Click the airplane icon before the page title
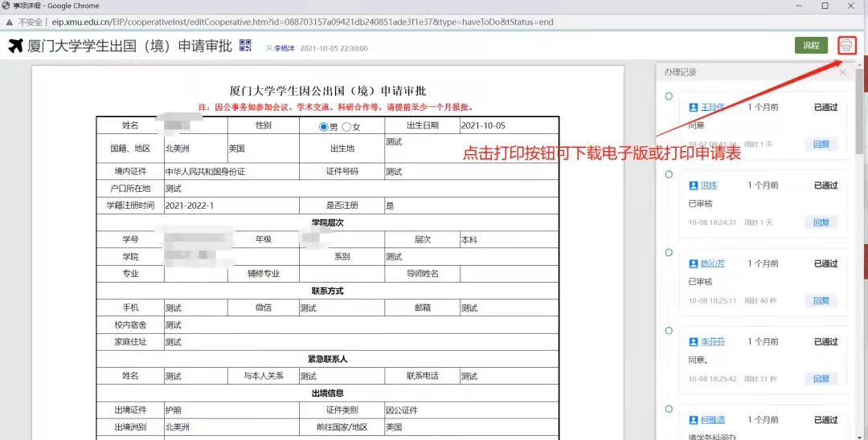This screenshot has width=868, height=440. (x=15, y=46)
